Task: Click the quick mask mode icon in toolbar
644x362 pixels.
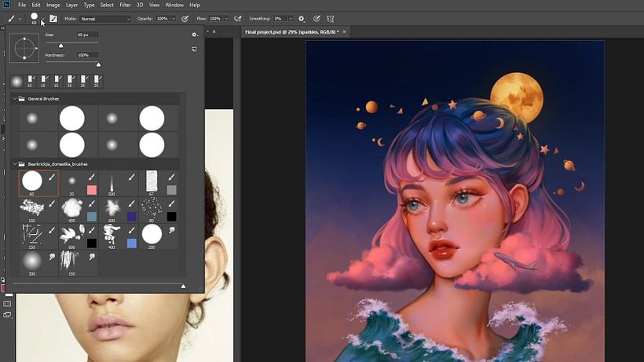Action: [7, 304]
